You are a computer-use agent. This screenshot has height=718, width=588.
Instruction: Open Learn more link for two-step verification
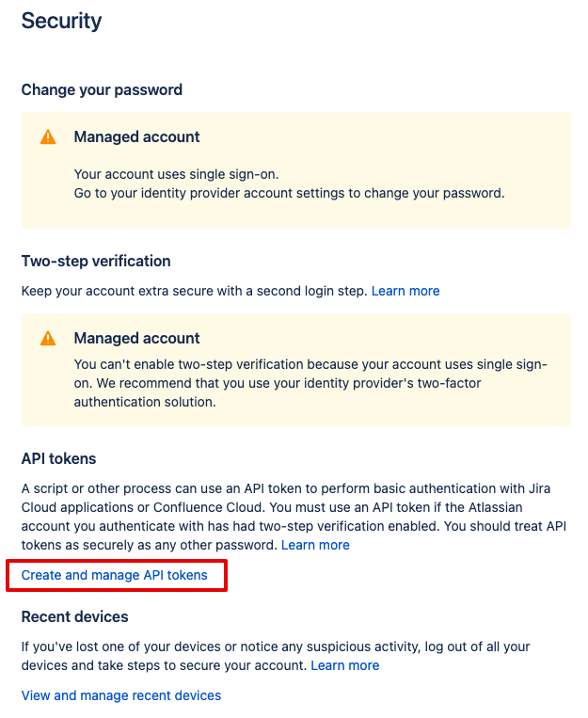point(405,291)
